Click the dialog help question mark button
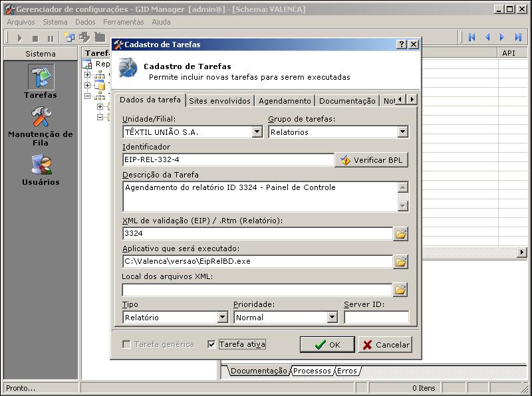532x396 pixels. (402, 45)
